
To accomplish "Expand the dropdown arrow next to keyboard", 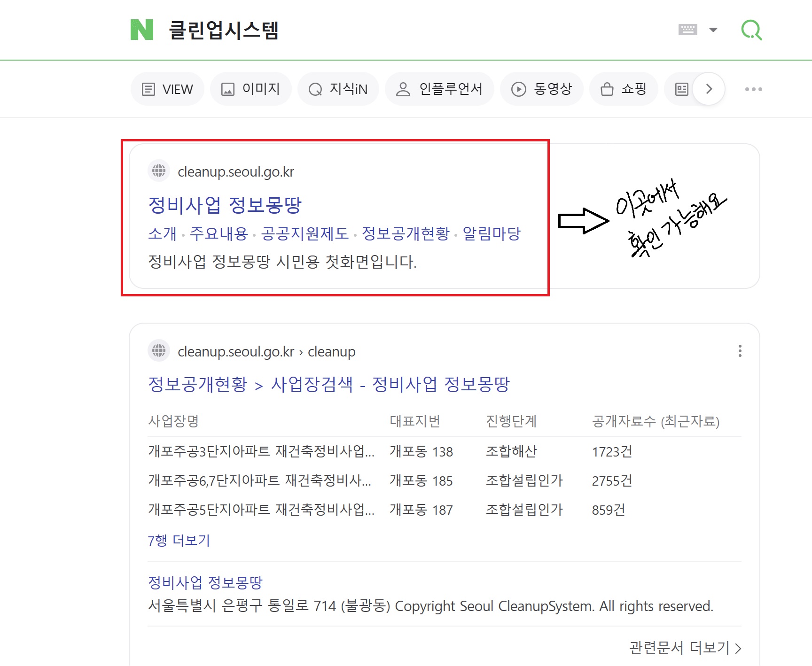I will pyautogui.click(x=713, y=30).
